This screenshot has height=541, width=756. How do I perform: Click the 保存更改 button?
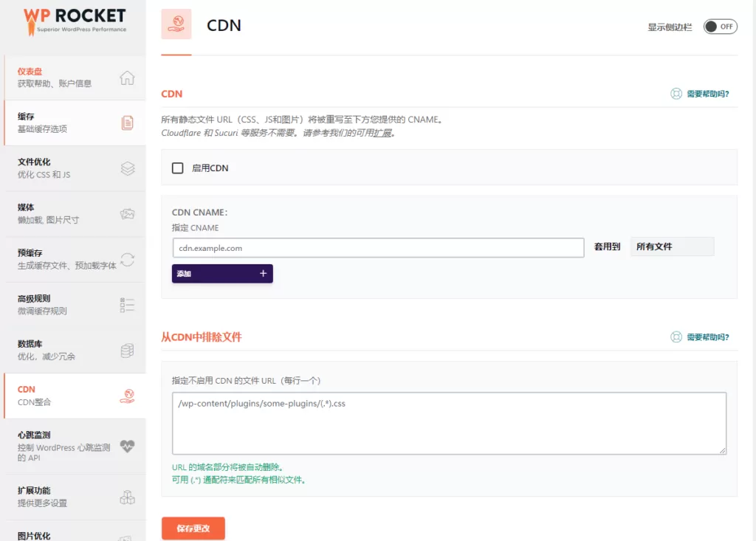click(193, 528)
